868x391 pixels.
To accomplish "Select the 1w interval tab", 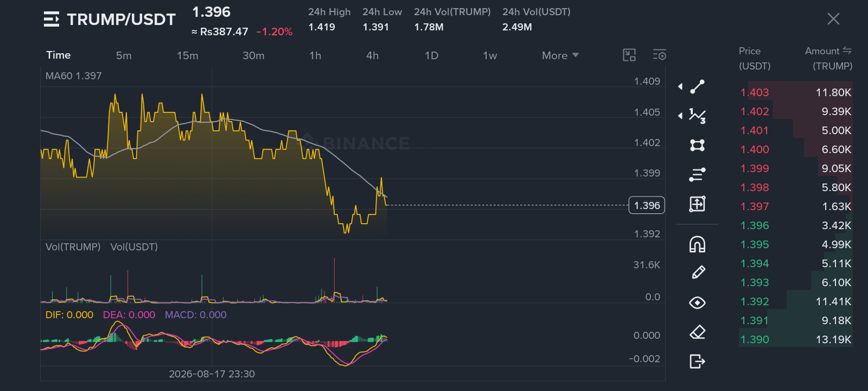I will click(x=490, y=55).
